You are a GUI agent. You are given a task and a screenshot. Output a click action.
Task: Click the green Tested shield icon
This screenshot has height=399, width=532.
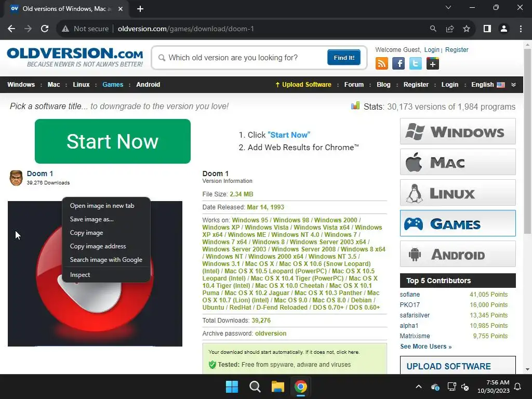(x=212, y=365)
